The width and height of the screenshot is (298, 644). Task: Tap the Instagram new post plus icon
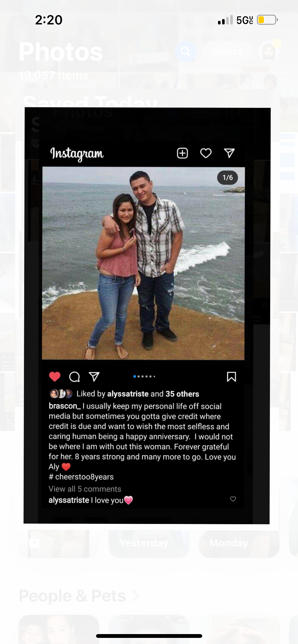[182, 153]
